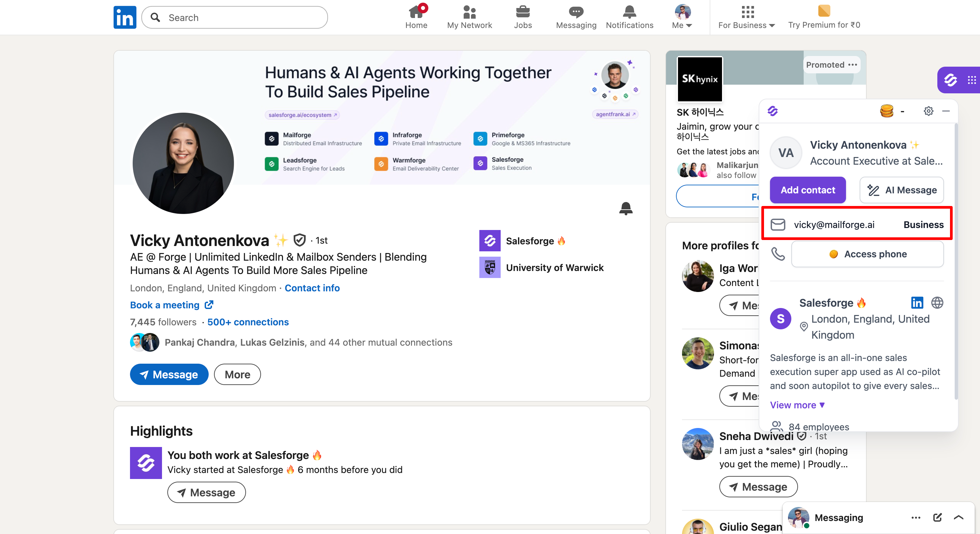Click the profile notification bell icon
This screenshot has width=980, height=534.
(x=626, y=208)
